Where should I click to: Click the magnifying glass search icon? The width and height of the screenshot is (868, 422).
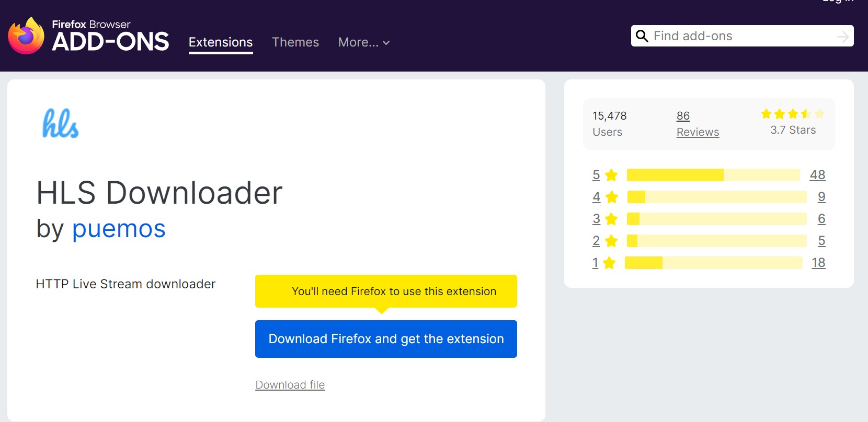(x=642, y=36)
